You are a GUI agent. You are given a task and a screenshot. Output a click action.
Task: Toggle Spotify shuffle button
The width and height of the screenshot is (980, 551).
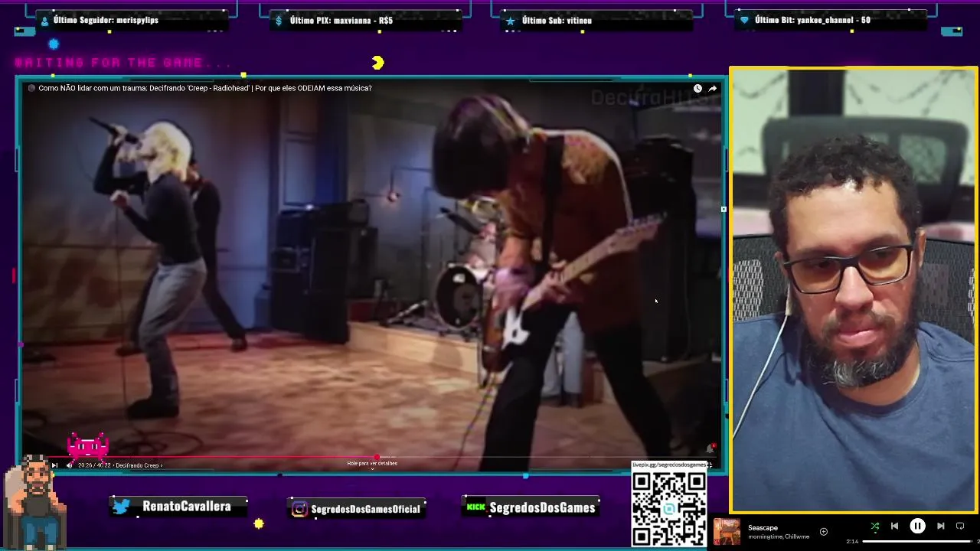[875, 527]
